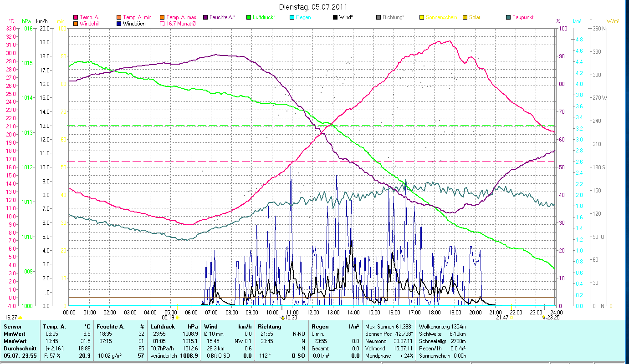
Task: Click the sunrise marker at 05:19
Action: [x=177, y=318]
